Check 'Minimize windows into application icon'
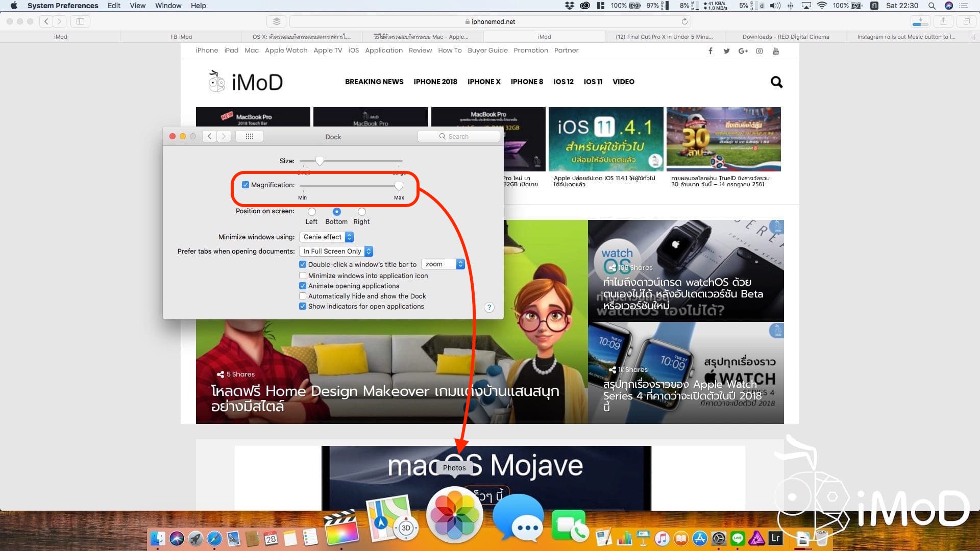 (303, 275)
